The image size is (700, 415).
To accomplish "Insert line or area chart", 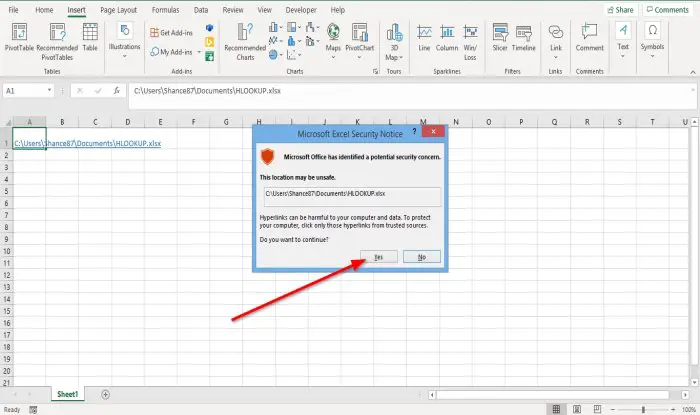I will tap(275, 41).
